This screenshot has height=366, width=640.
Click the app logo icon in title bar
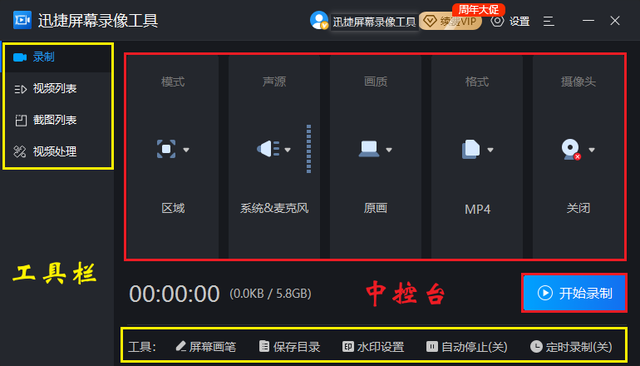pos(22,20)
